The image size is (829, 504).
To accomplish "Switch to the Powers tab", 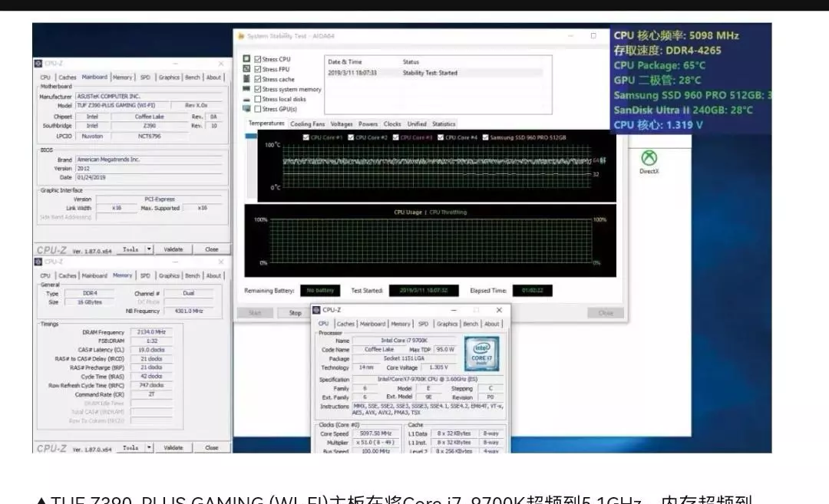I will pyautogui.click(x=368, y=124).
